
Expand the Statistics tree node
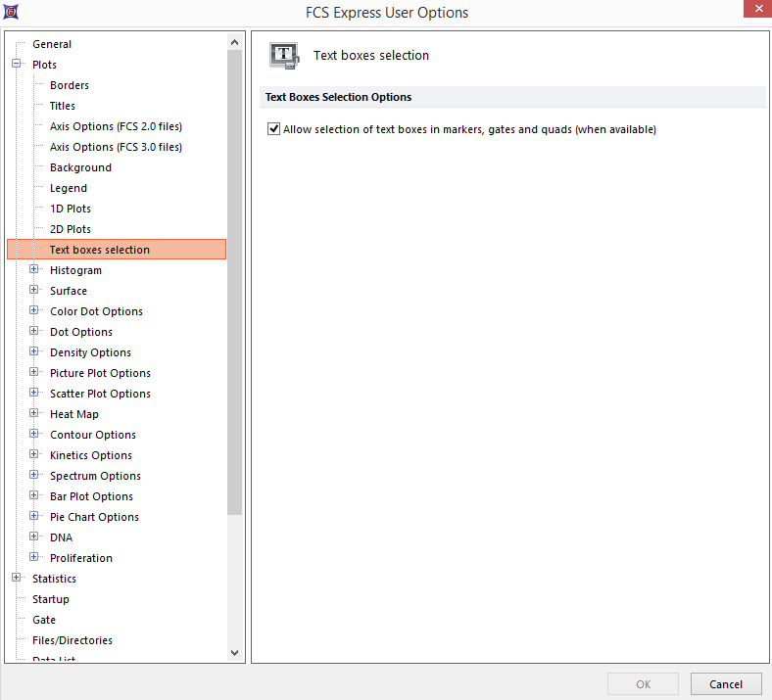coord(17,579)
